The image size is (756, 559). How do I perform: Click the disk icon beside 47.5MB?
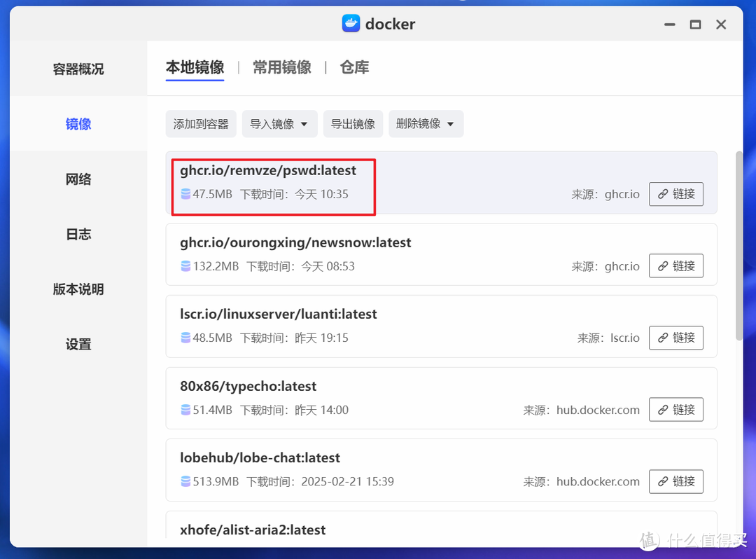185,194
